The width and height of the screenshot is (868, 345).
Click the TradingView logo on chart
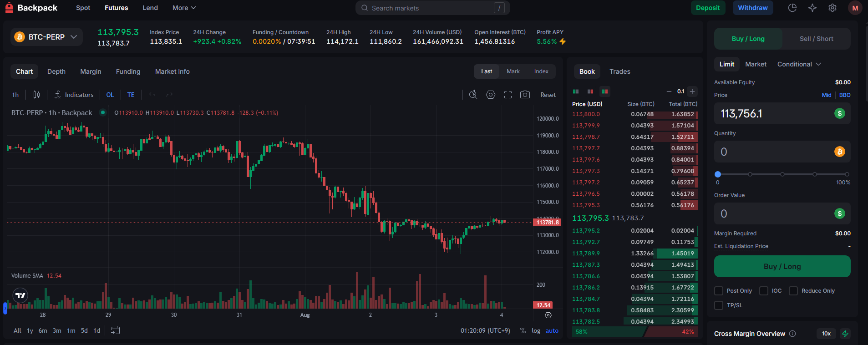pos(20,296)
